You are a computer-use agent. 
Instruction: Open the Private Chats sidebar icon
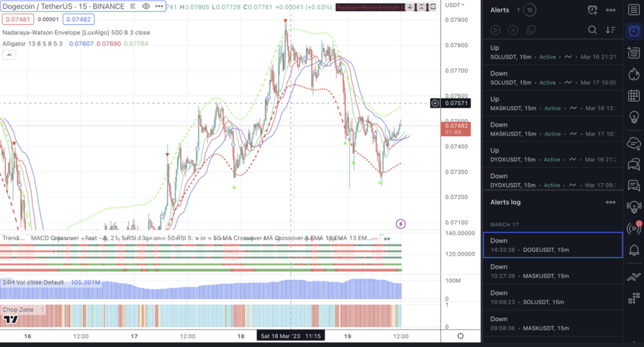tap(634, 186)
